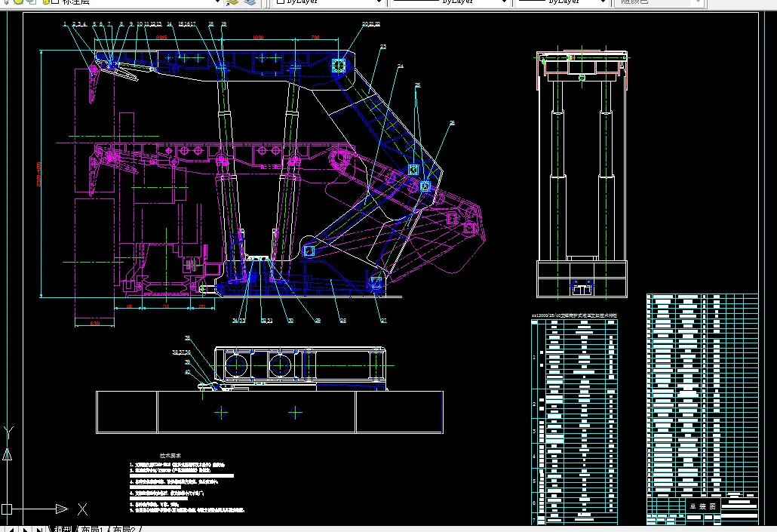Select part callout number 14
Viewport: 777px width, 532px height.
click(170, 24)
